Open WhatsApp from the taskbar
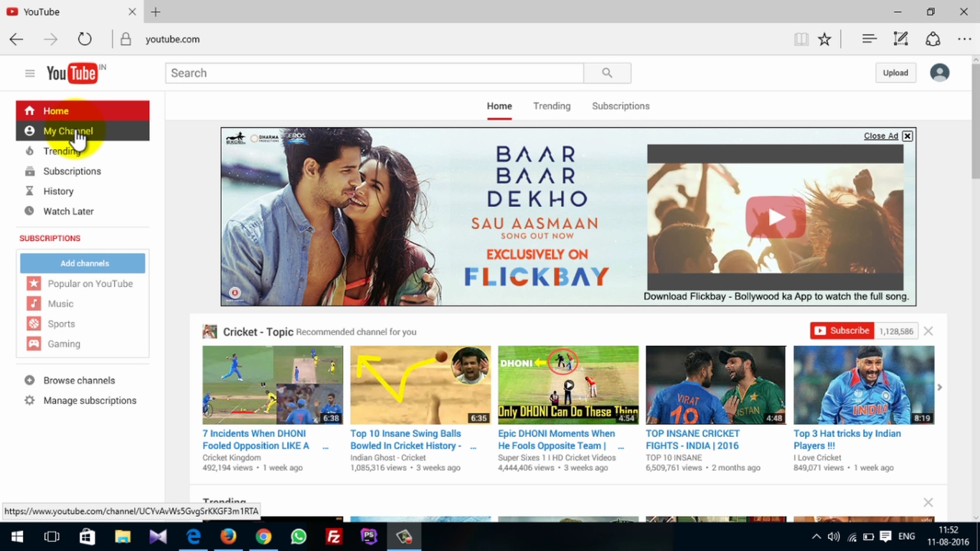Screen dimensions: 980x551 pos(298,537)
